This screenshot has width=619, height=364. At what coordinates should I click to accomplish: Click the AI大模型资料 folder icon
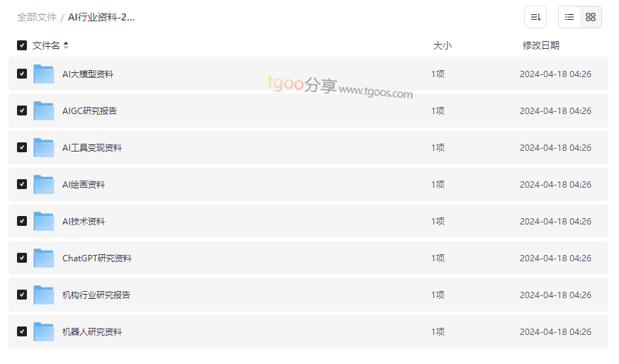point(44,74)
